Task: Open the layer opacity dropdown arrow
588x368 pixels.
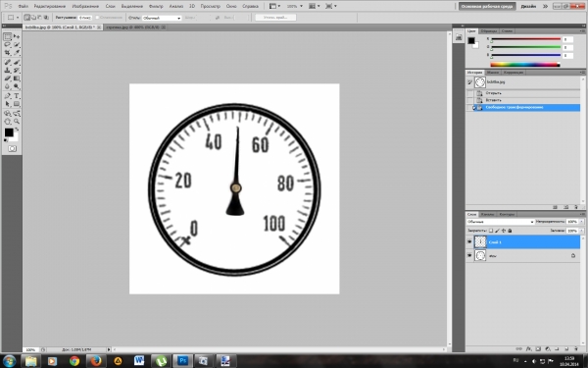Action: coord(581,222)
